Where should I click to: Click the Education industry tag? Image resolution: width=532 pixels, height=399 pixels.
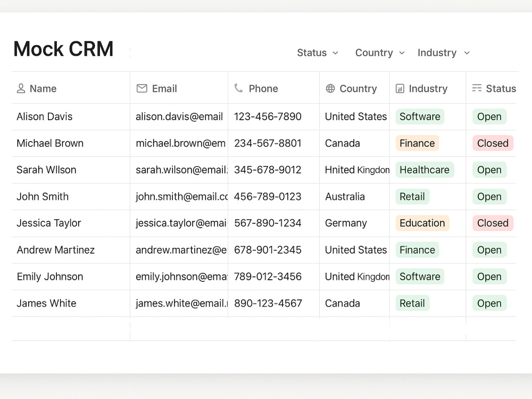point(422,223)
